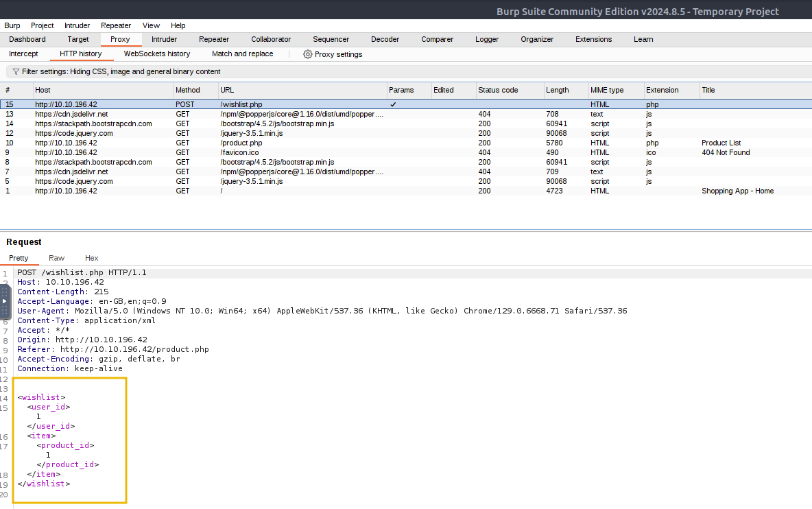
Task: Click the Referer header line in the request
Action: coord(113,350)
